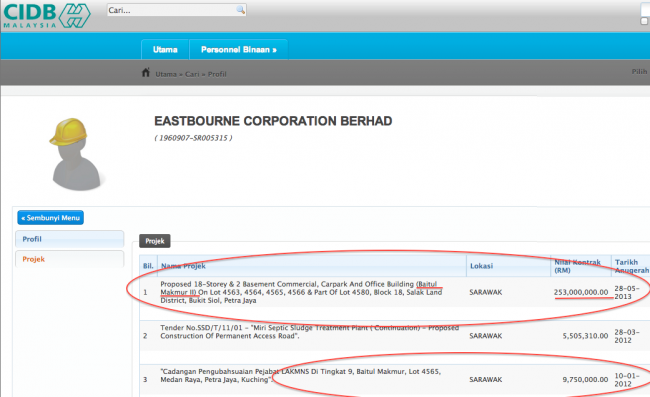Click the Sembunyi Menu button
Image resolution: width=650 pixels, height=397 pixels.
click(x=51, y=218)
